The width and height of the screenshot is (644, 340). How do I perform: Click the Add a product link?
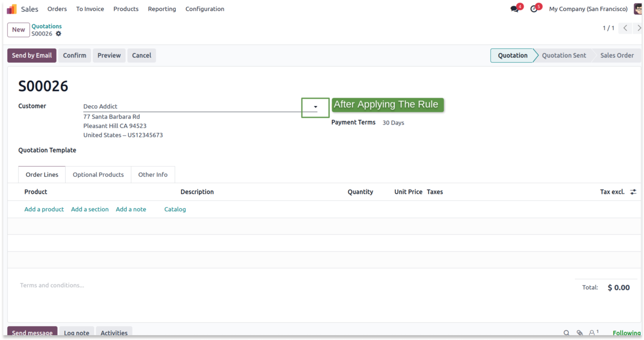point(44,209)
